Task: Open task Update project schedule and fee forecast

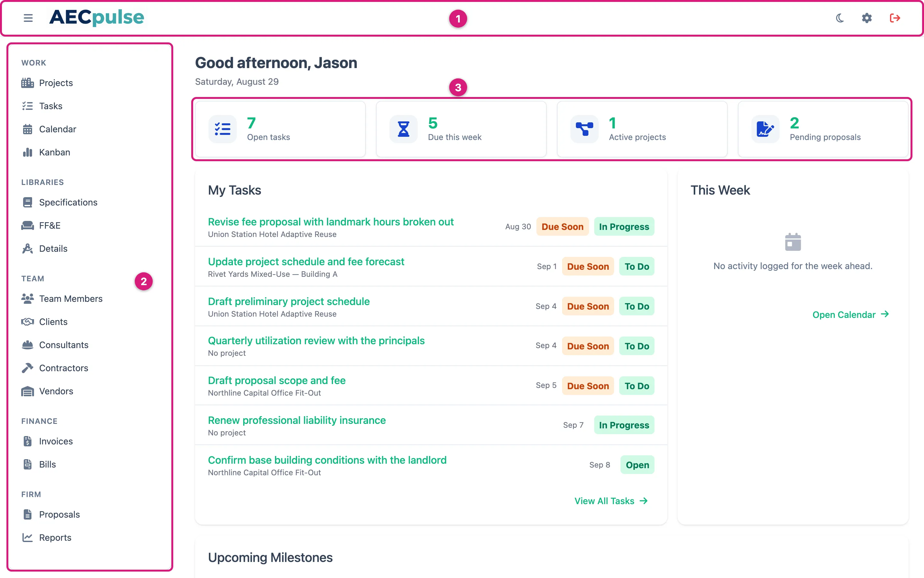Action: (306, 261)
